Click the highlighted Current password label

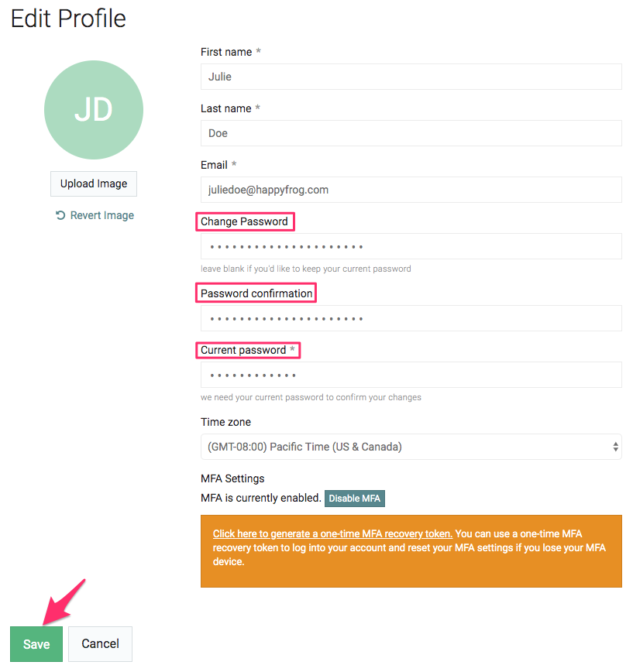click(x=243, y=350)
